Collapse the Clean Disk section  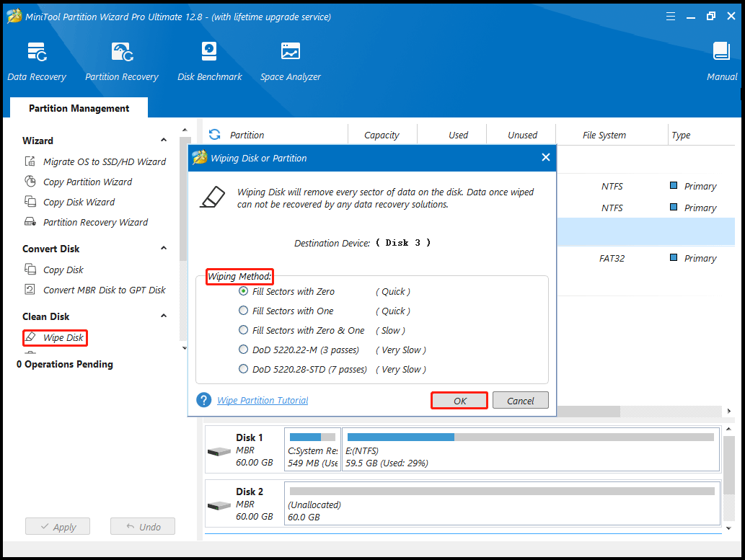click(x=164, y=316)
